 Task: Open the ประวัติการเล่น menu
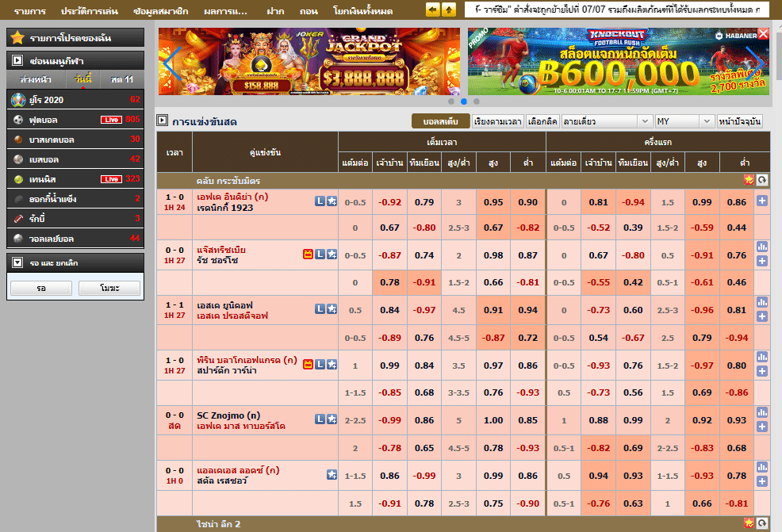pos(90,11)
